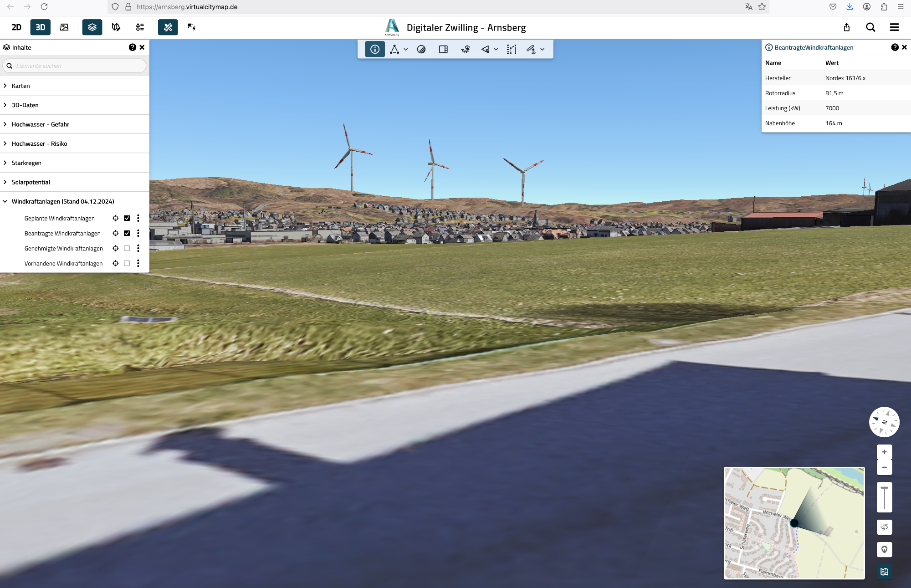
Task: Expand the Hochwasser - Gefahr group
Action: pyautogui.click(x=5, y=124)
